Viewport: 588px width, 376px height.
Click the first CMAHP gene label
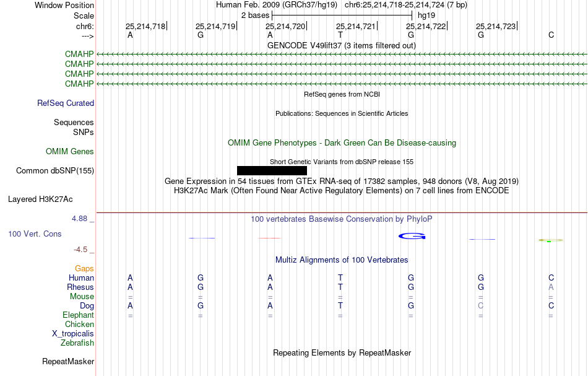[x=79, y=55]
